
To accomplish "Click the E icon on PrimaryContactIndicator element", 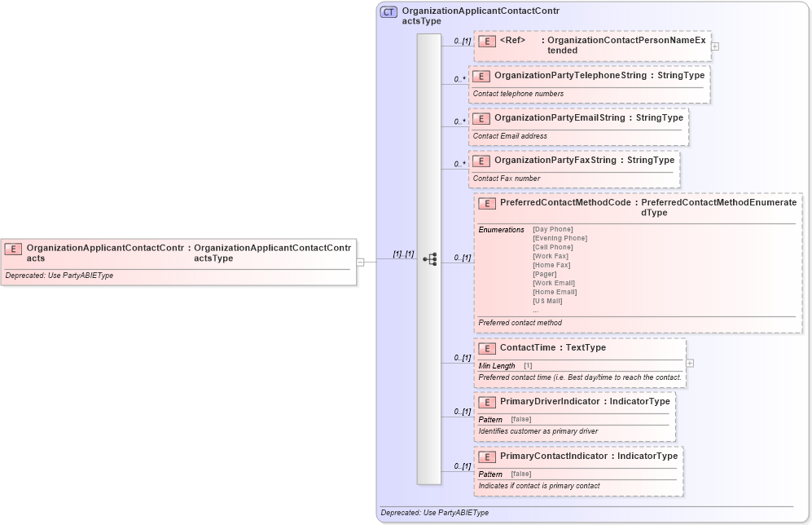I will (x=487, y=457).
